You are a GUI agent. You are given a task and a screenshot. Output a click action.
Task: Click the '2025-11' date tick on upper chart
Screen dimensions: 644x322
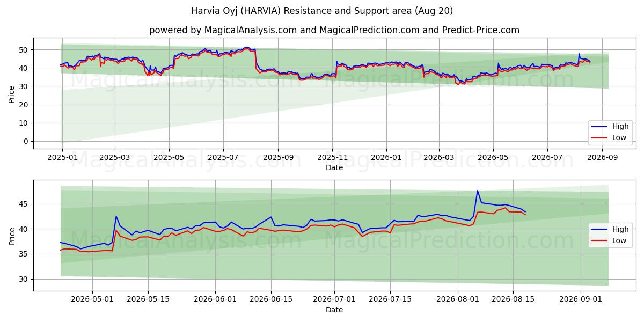(332, 157)
